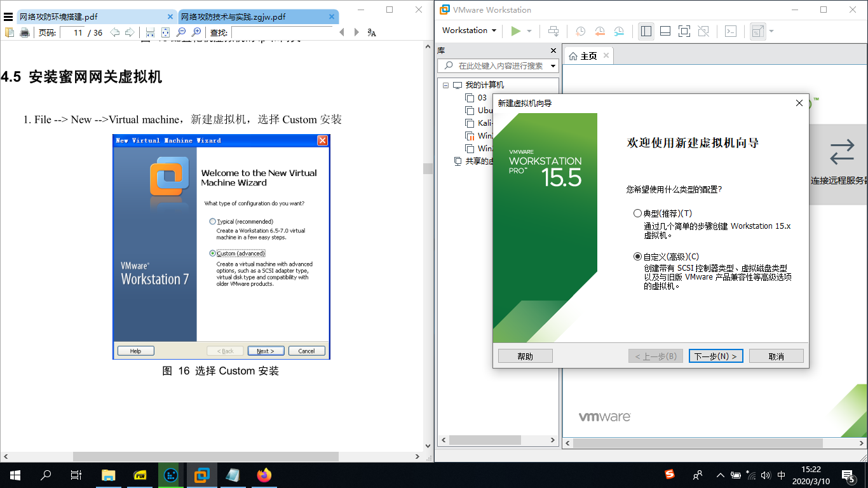The image size is (868, 488).
Task: Switch to 网络攻防技术与实践.zgjw.pdf tab
Action: 259,17
